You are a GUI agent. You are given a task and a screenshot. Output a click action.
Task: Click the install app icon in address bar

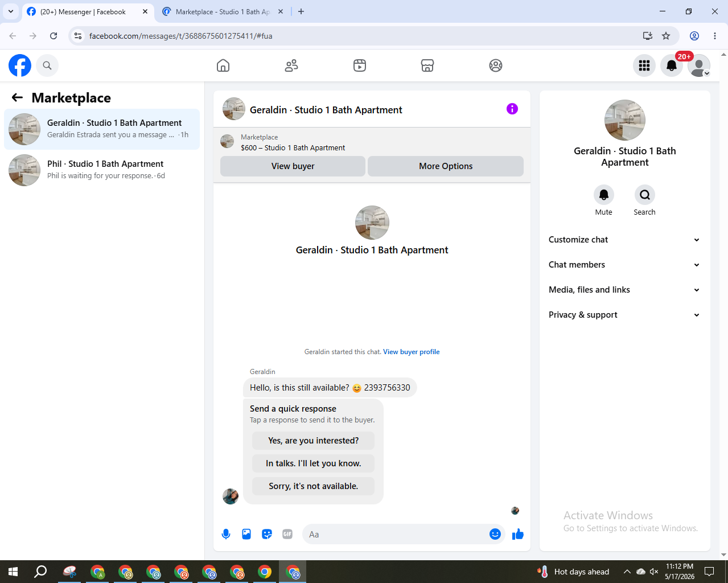click(x=648, y=36)
